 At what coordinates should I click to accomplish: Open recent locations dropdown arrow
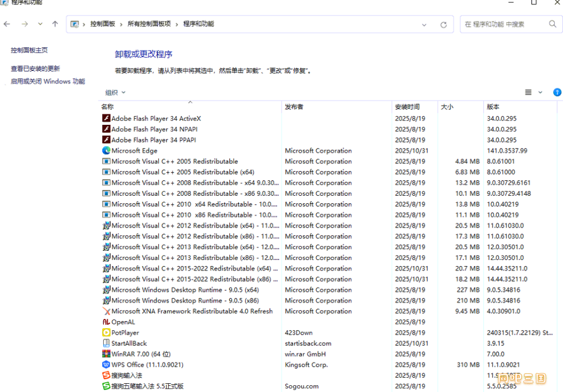click(x=40, y=24)
